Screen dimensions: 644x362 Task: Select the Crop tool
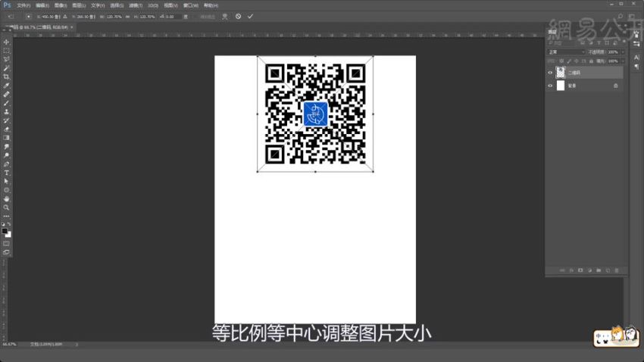tap(6, 76)
